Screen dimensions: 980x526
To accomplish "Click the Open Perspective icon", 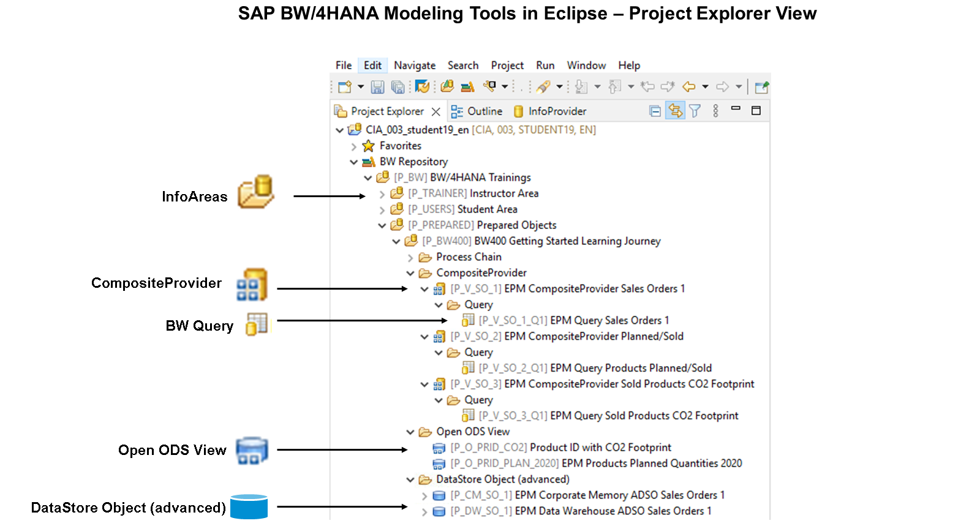I will 761,87.
